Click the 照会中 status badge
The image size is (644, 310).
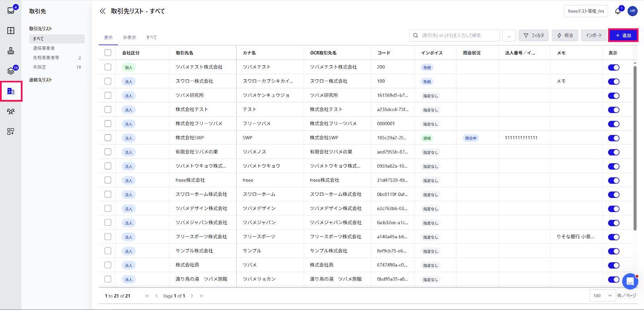[x=471, y=138]
